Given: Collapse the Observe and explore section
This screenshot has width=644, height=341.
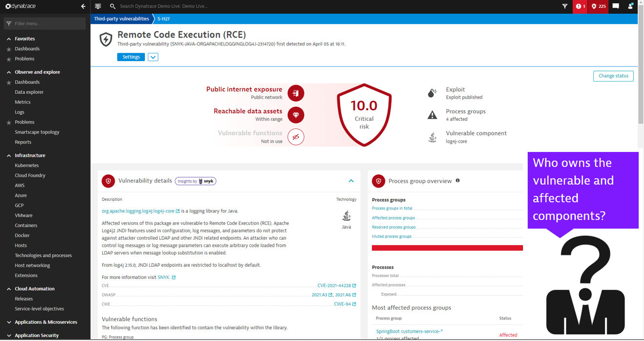Looking at the screenshot, I should click(x=9, y=72).
